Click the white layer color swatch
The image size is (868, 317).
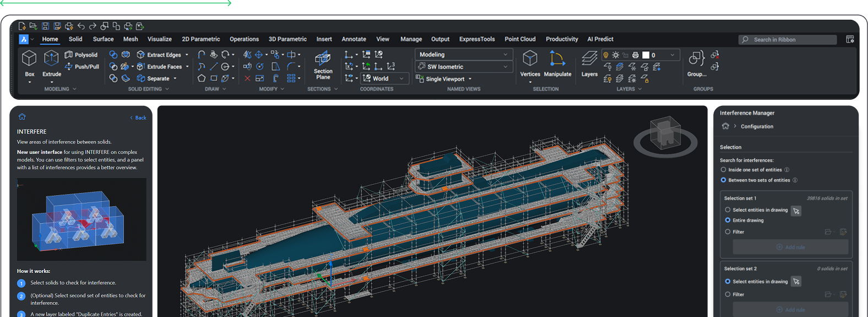[645, 55]
